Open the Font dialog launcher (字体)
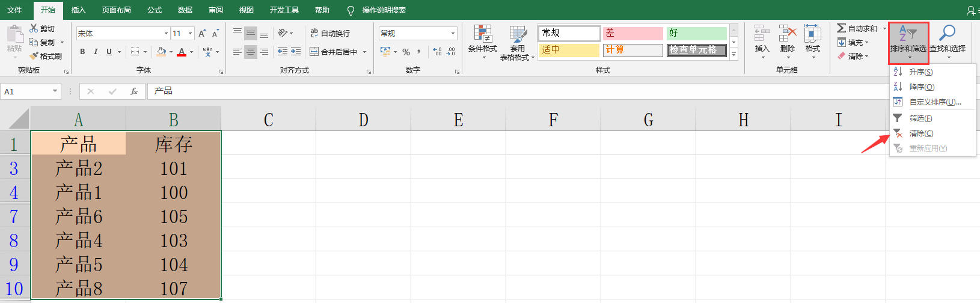The height and width of the screenshot is (303, 980). 221,72
